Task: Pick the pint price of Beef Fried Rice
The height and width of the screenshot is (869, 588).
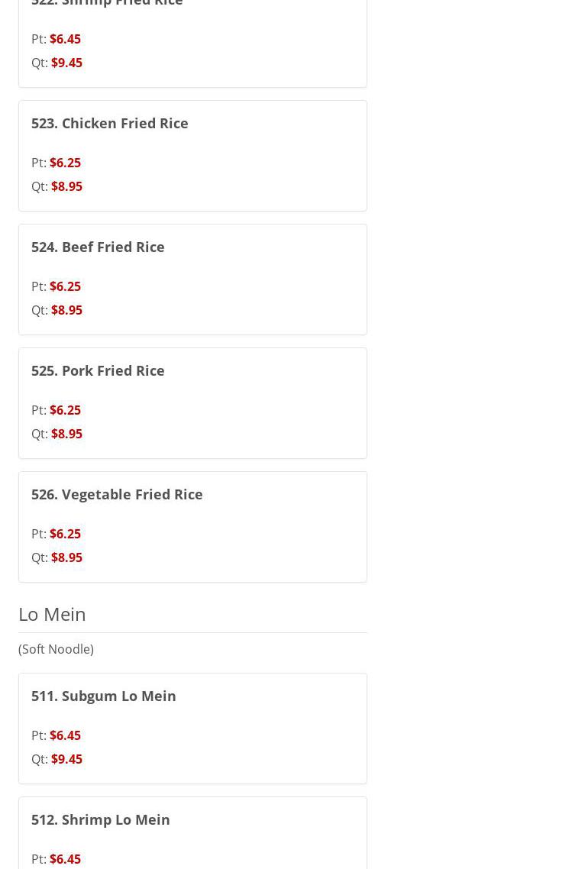Action: [65, 286]
